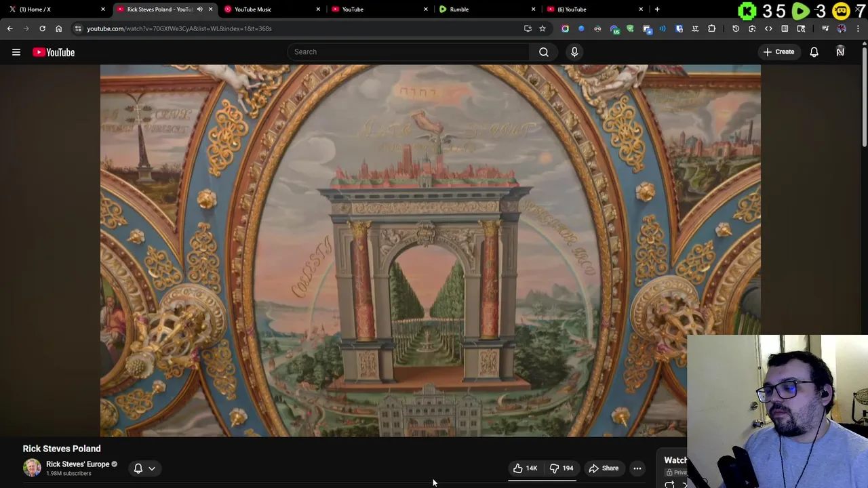The height and width of the screenshot is (488, 868).
Task: Close the YouTube Music tab
Action: [318, 9]
